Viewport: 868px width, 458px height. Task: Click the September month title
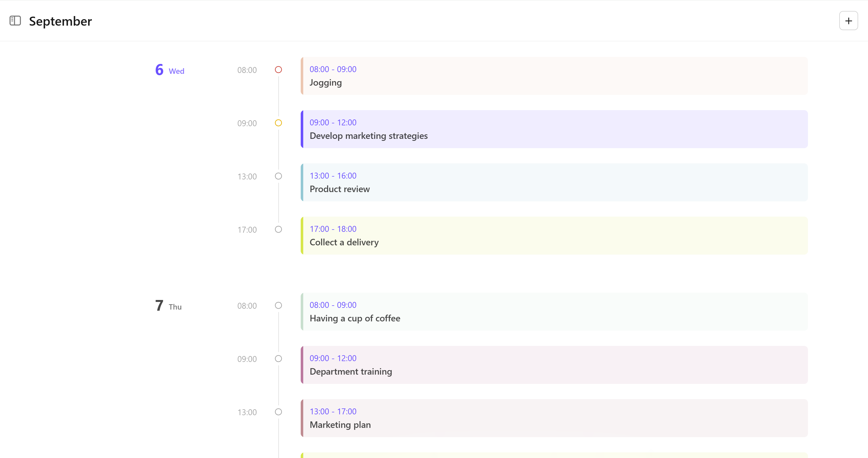tap(60, 21)
